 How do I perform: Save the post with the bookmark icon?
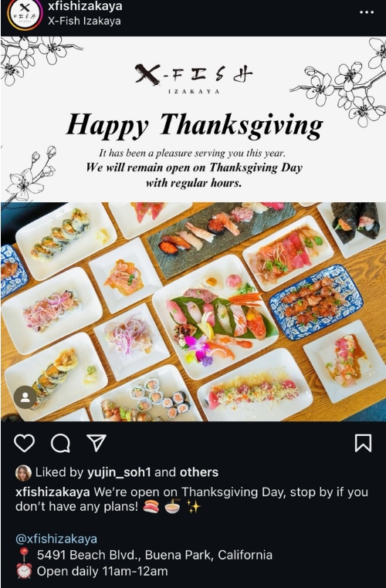click(363, 443)
